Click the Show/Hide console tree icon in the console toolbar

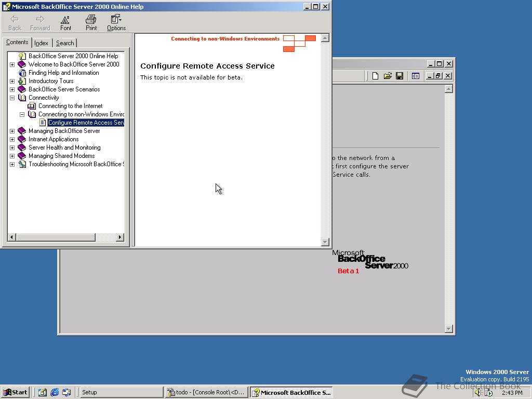[415, 76]
